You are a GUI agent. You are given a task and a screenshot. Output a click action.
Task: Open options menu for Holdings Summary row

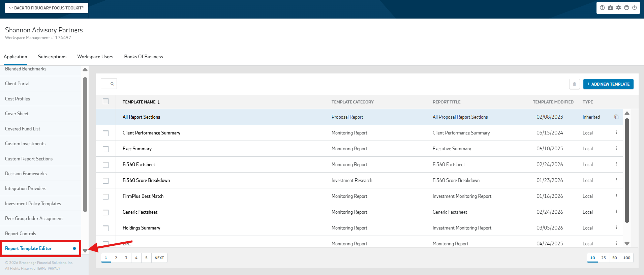coord(616,227)
